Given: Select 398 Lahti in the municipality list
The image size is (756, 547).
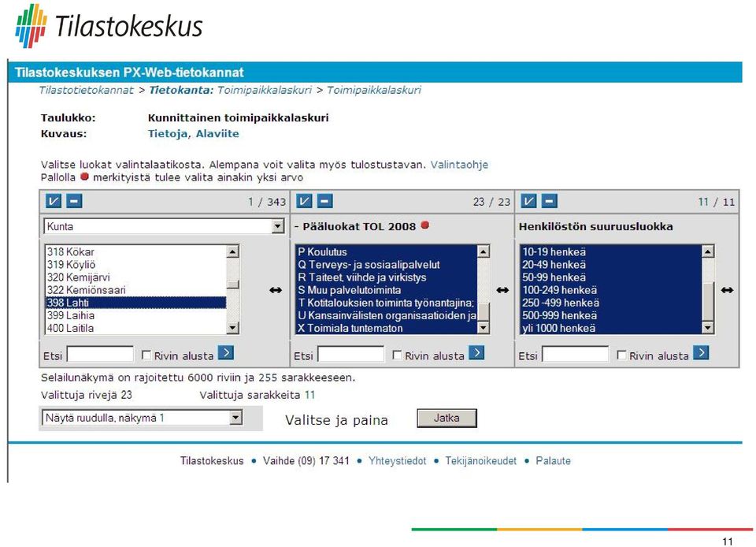Looking at the screenshot, I should point(136,303).
